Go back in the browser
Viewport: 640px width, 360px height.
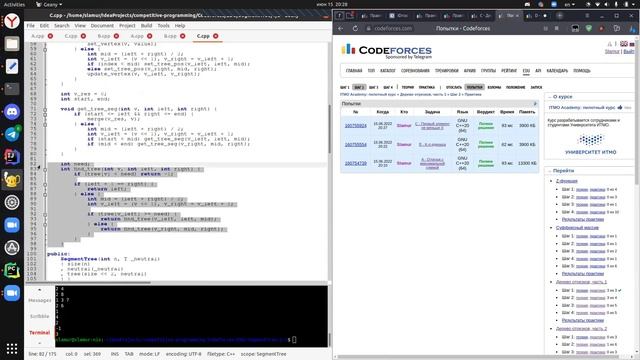[341, 28]
